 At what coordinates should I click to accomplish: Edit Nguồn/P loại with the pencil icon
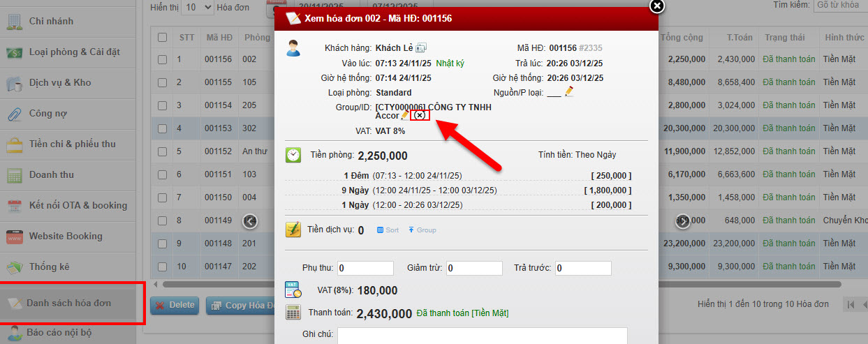point(569,91)
